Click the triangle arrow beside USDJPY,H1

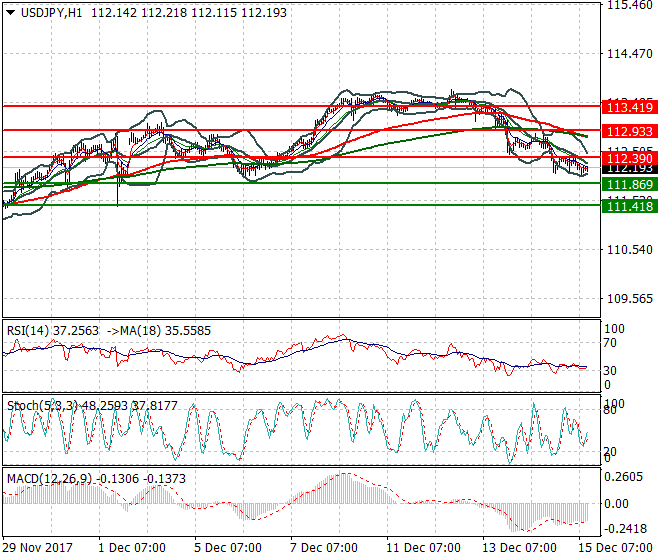(x=11, y=13)
